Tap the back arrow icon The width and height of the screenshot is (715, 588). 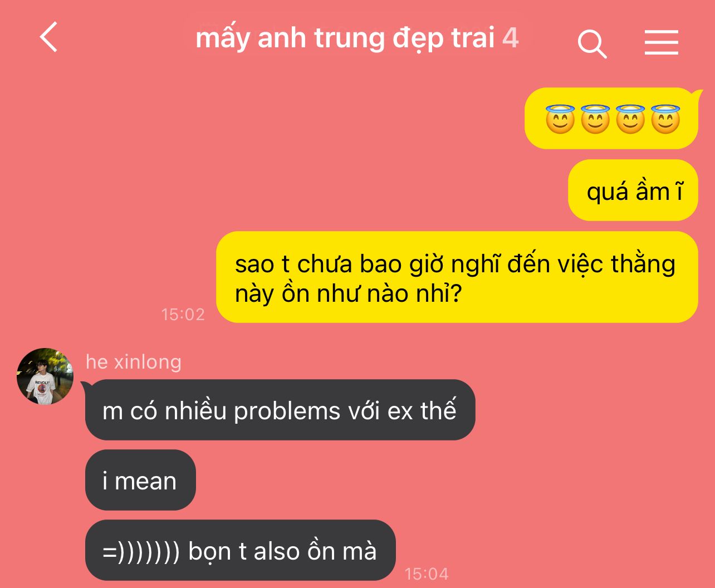click(49, 37)
